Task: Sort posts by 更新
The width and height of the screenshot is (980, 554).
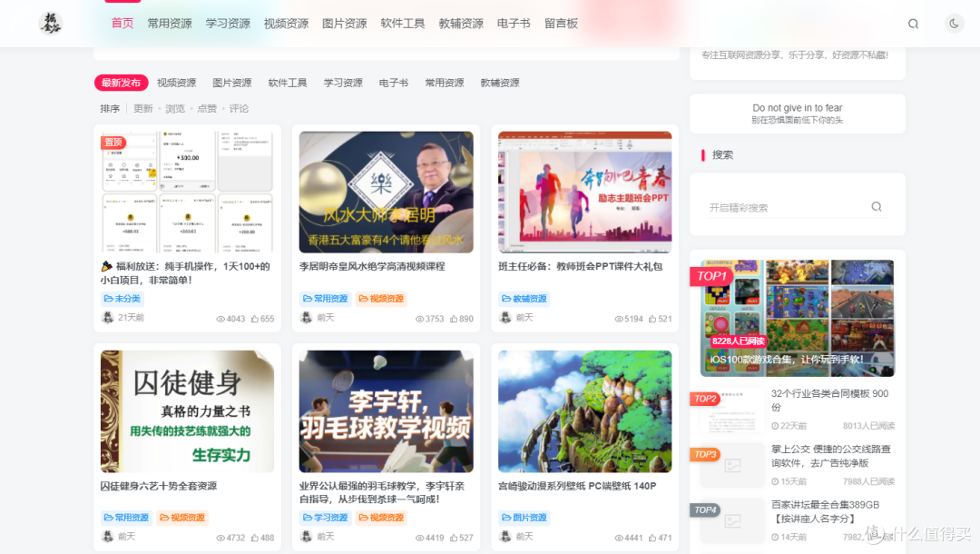Action: pyautogui.click(x=143, y=109)
